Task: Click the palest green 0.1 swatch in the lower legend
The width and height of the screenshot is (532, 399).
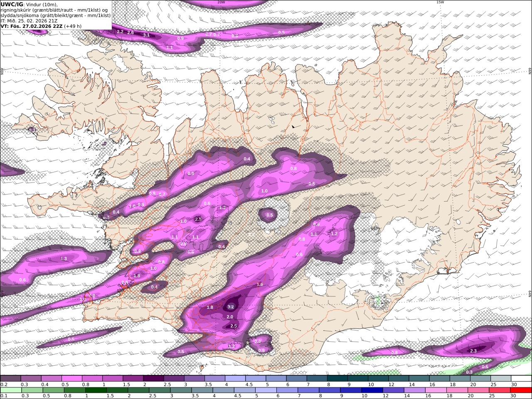Action: [11, 390]
